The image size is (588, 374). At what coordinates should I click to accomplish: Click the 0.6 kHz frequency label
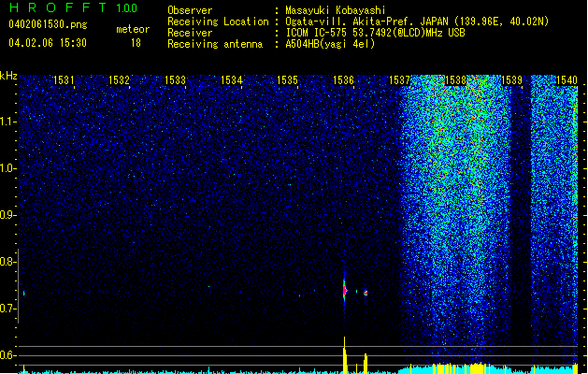[8, 355]
